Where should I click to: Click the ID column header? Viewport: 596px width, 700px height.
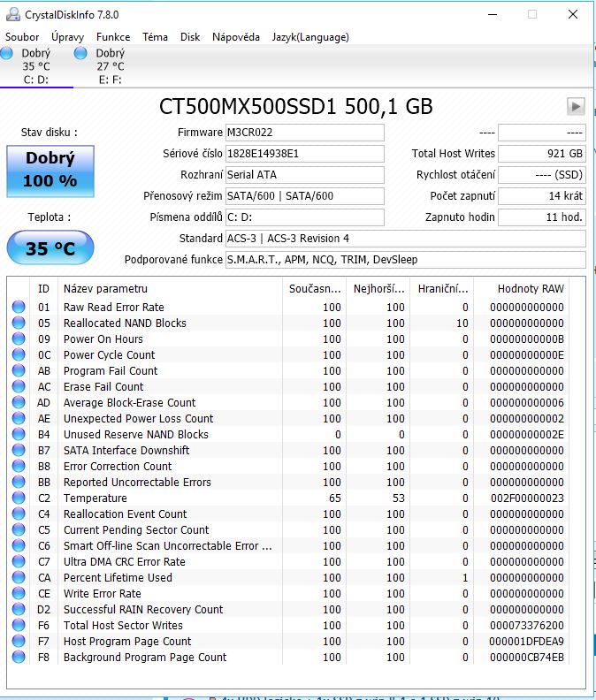coord(44,289)
